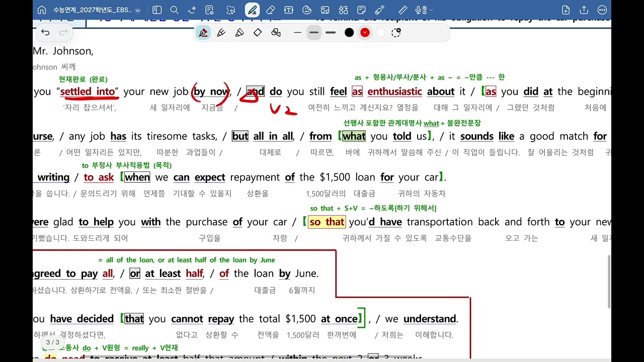This screenshot has width=644, height=362.
Task: Undo the last stroke
Action: click(x=45, y=33)
